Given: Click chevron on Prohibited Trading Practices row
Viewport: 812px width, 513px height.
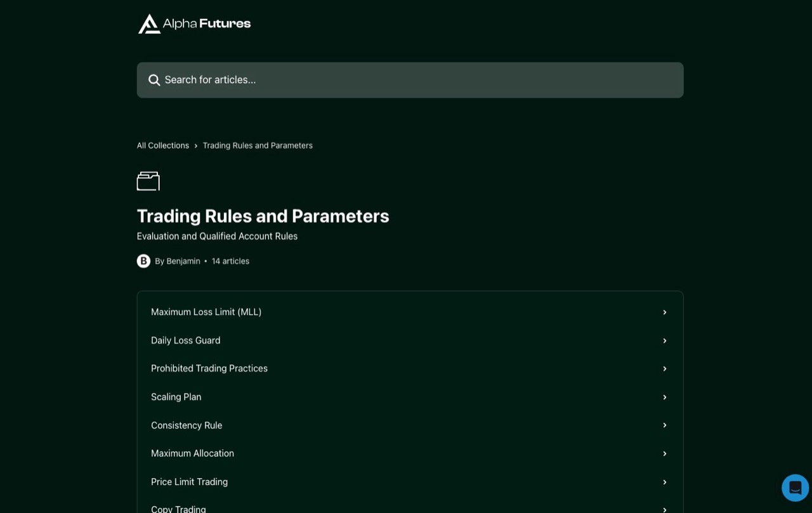Looking at the screenshot, I should pos(665,369).
